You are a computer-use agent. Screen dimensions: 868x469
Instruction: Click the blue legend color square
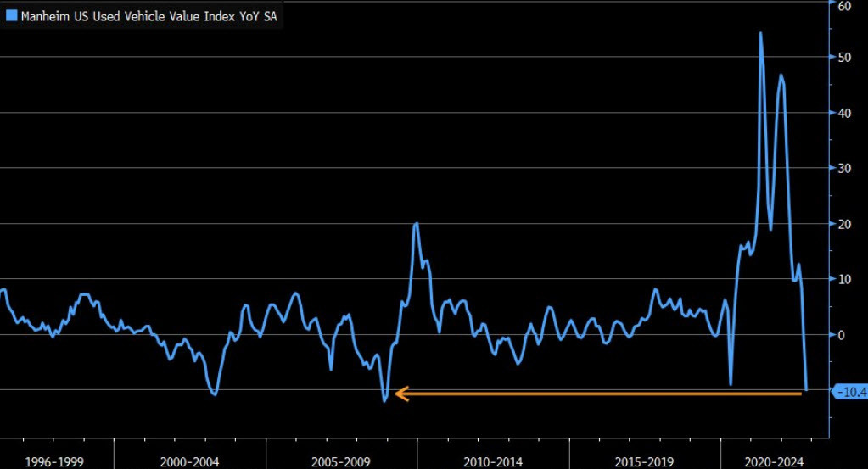coord(11,14)
